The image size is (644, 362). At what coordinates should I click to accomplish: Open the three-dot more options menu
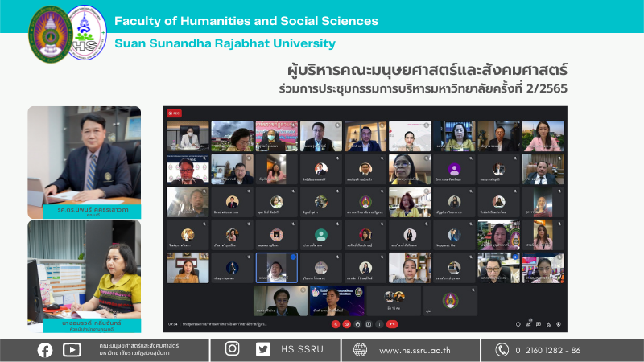(380, 324)
